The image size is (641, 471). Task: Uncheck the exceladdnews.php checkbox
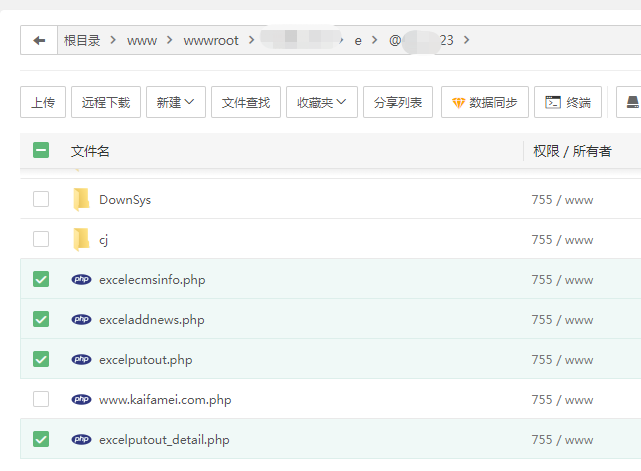pos(41,319)
